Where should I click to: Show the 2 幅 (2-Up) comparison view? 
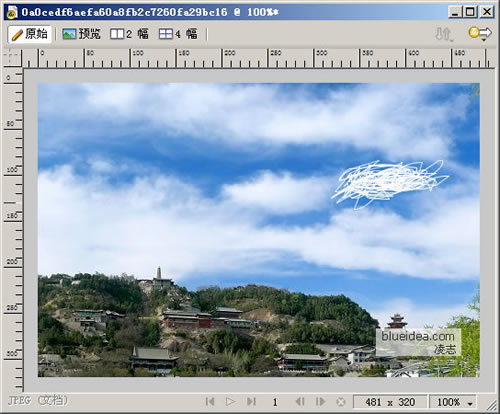[x=129, y=34]
